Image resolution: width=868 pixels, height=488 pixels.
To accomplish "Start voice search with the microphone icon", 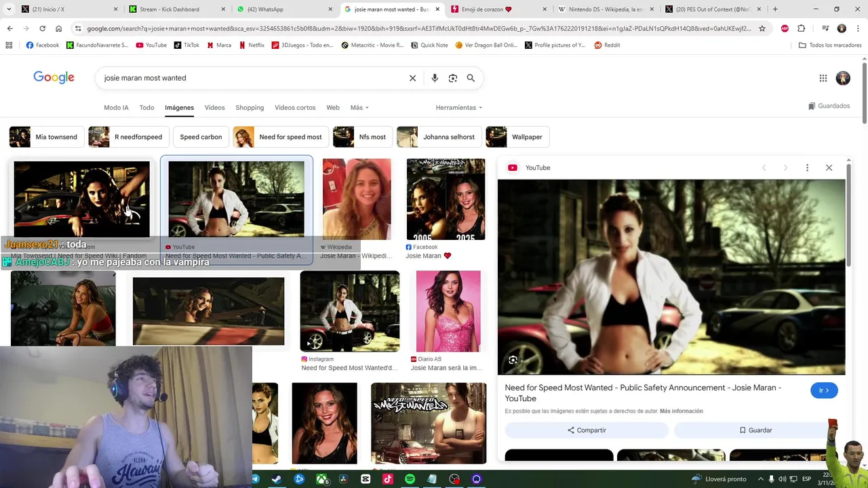I will point(435,78).
